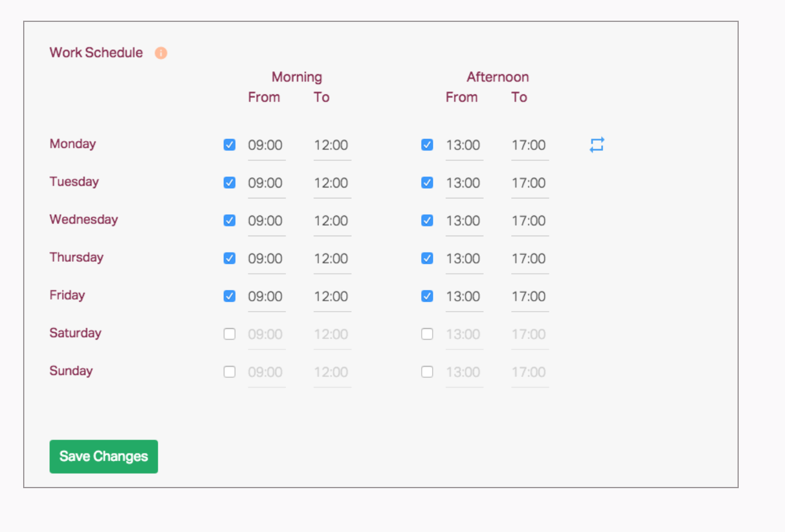This screenshot has width=785, height=532.
Task: Edit Monday morning To time 12:00
Action: tap(332, 145)
